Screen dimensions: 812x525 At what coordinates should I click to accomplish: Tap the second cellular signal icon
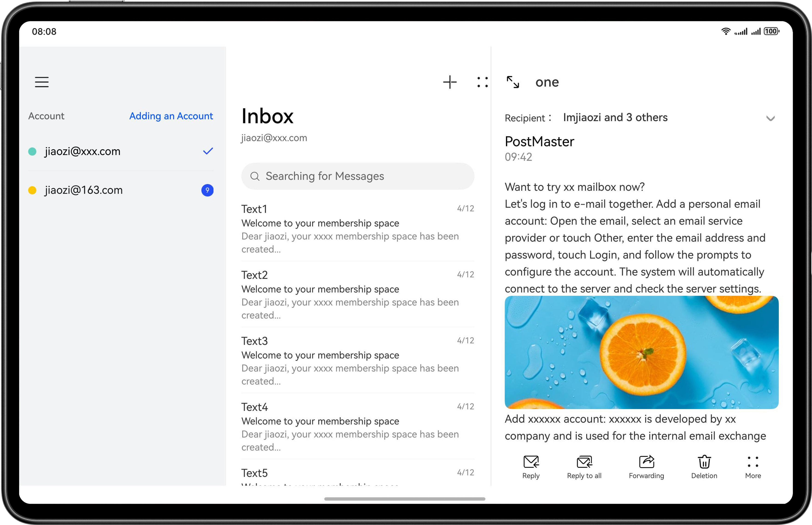point(756,32)
